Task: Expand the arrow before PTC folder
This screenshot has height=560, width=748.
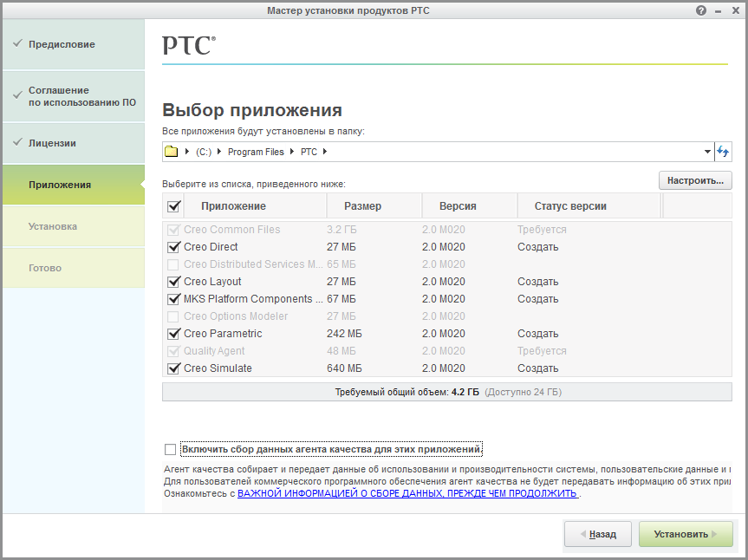Action: tap(292, 151)
